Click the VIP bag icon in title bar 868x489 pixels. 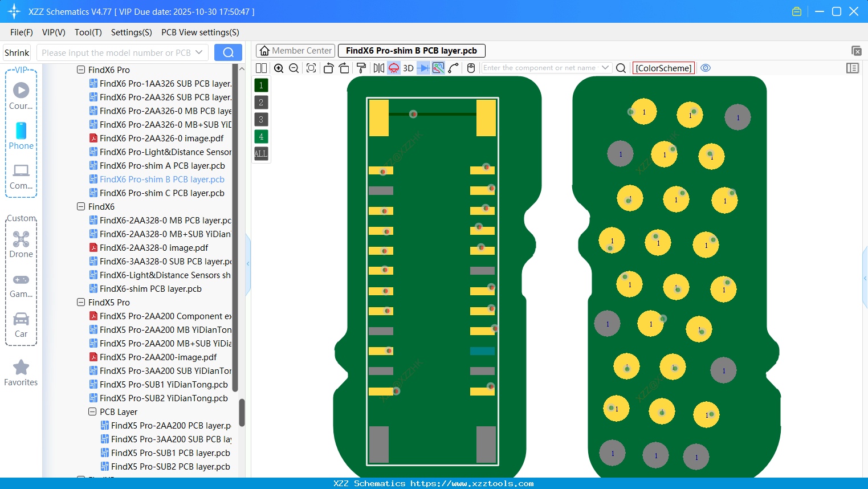click(797, 11)
